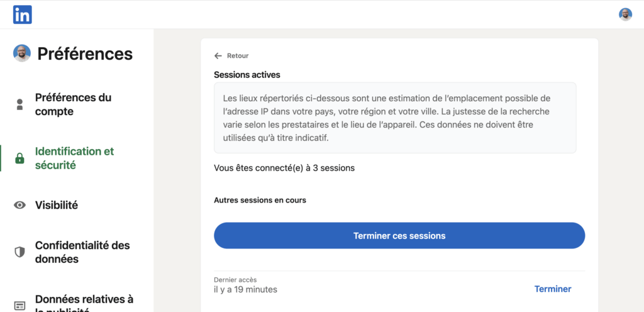This screenshot has height=312, width=644.
Task: Open the profile avatar menu in header
Action: coord(625,14)
